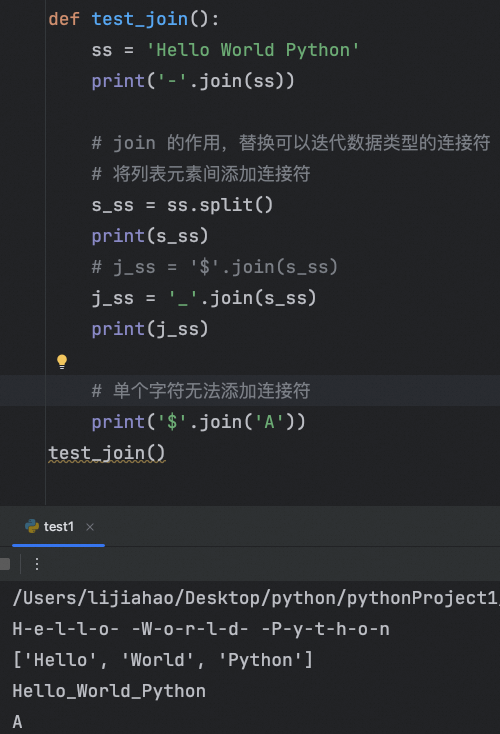Click the print(j_ss) line

[x=150, y=329]
